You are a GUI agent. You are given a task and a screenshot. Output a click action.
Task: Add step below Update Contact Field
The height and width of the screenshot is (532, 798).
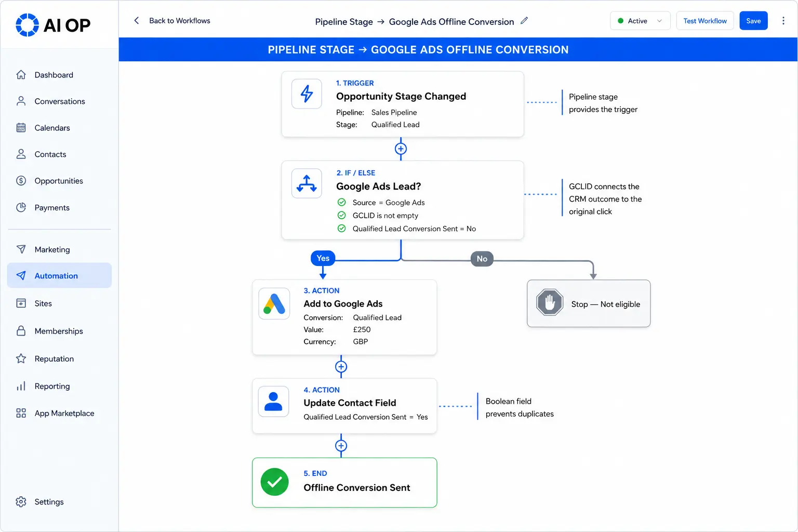click(341, 446)
